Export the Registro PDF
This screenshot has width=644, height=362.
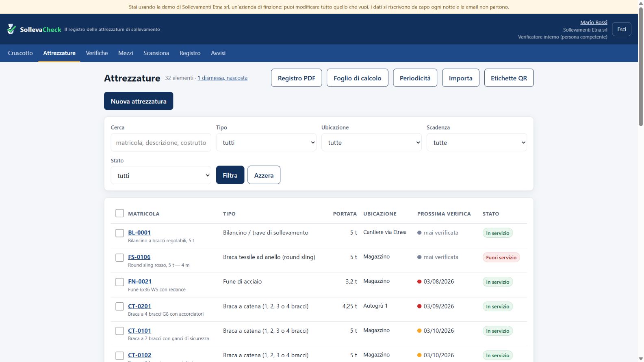[297, 78]
